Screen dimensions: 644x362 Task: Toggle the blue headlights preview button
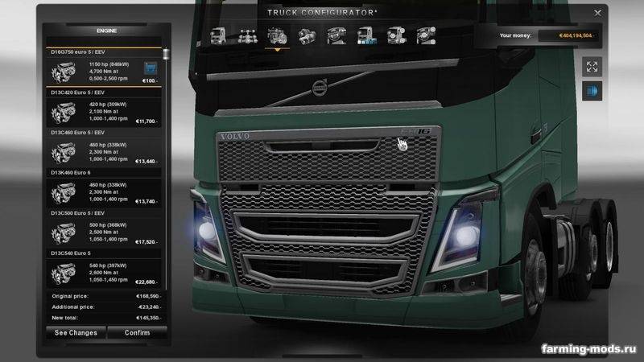(x=592, y=90)
